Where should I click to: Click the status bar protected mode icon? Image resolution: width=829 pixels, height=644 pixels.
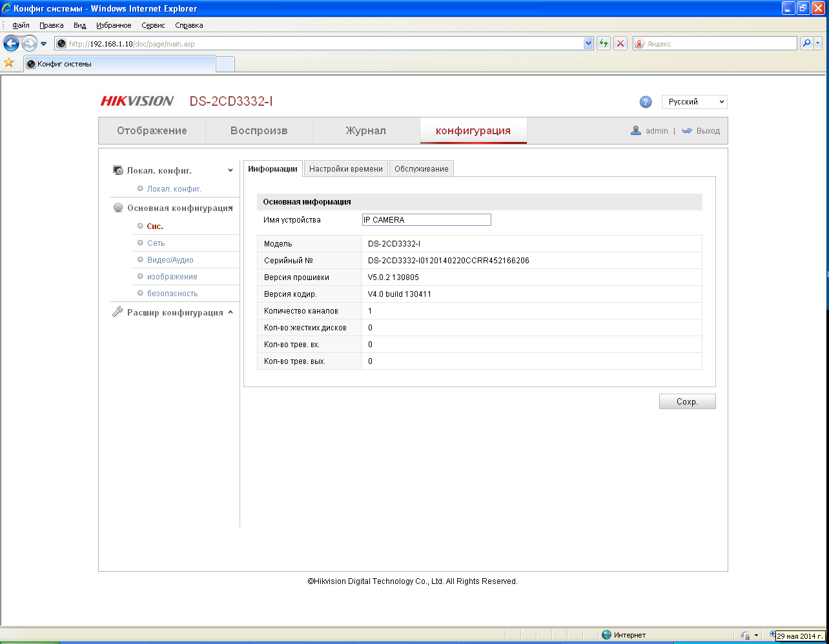click(744, 635)
